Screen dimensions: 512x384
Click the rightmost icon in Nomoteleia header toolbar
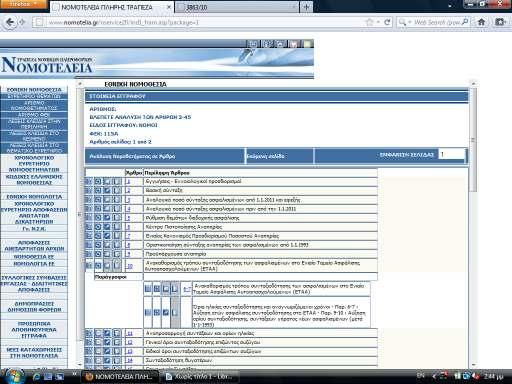pos(307,44)
